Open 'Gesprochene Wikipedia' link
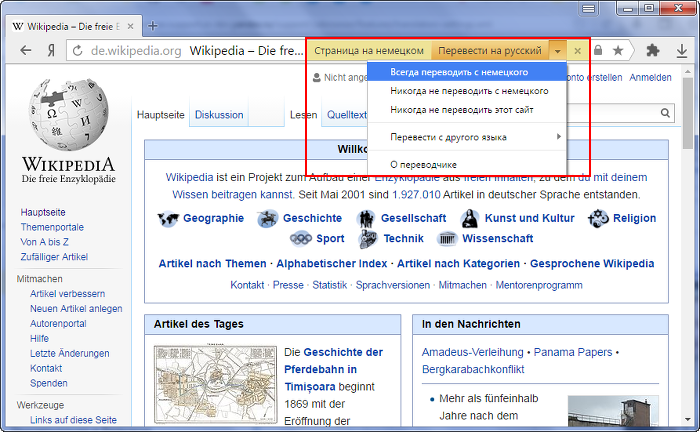This screenshot has width=700, height=432. pos(592,263)
